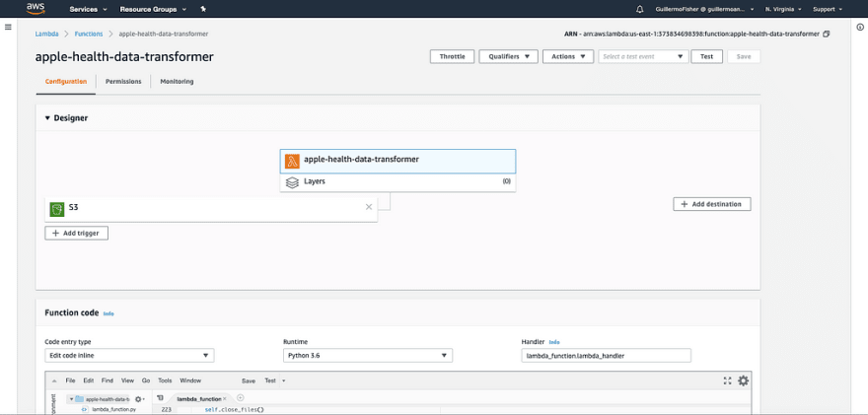
Task: Open the editor Tools menu
Action: (165, 380)
